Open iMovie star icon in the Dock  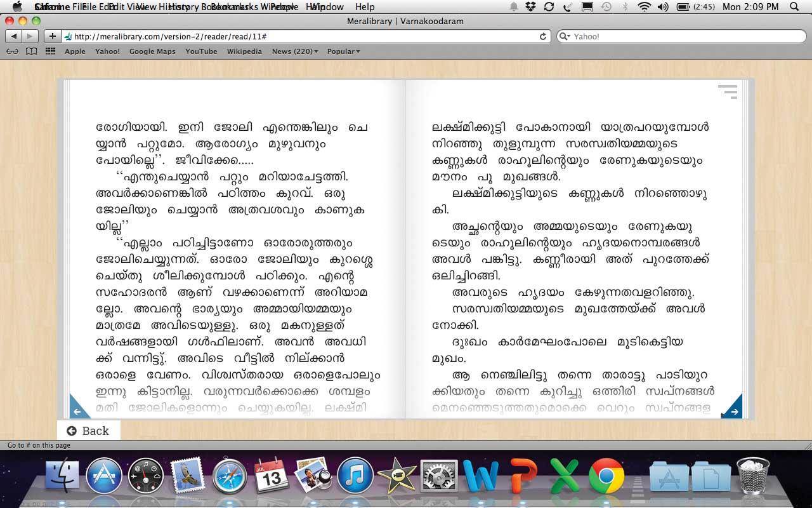point(396,476)
